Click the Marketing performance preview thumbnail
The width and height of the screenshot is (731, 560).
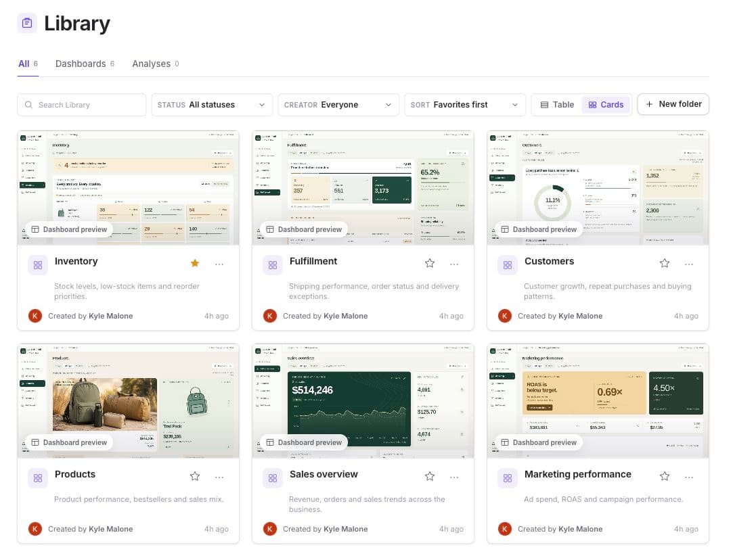tap(598, 401)
